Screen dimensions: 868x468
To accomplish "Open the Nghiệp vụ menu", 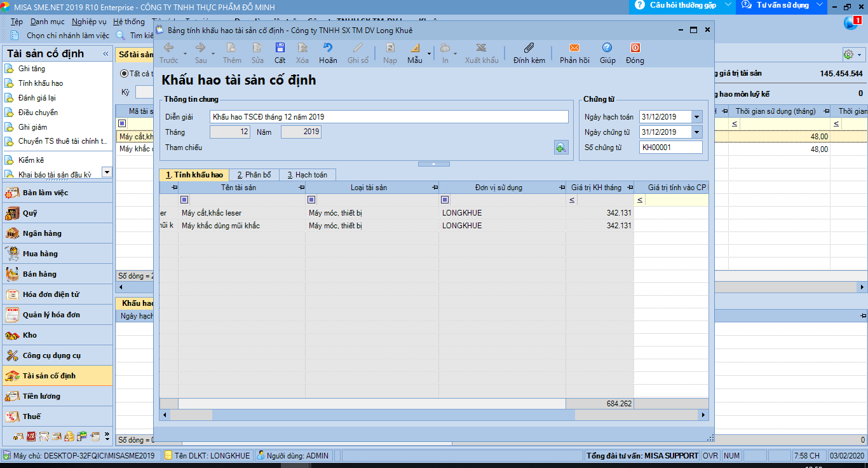I will point(89,22).
